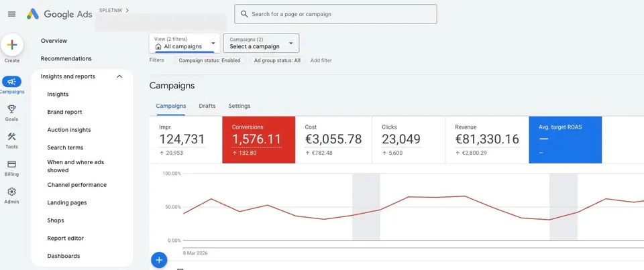Click Add filter
Screen dimensions: 644x270
[x=321, y=60]
